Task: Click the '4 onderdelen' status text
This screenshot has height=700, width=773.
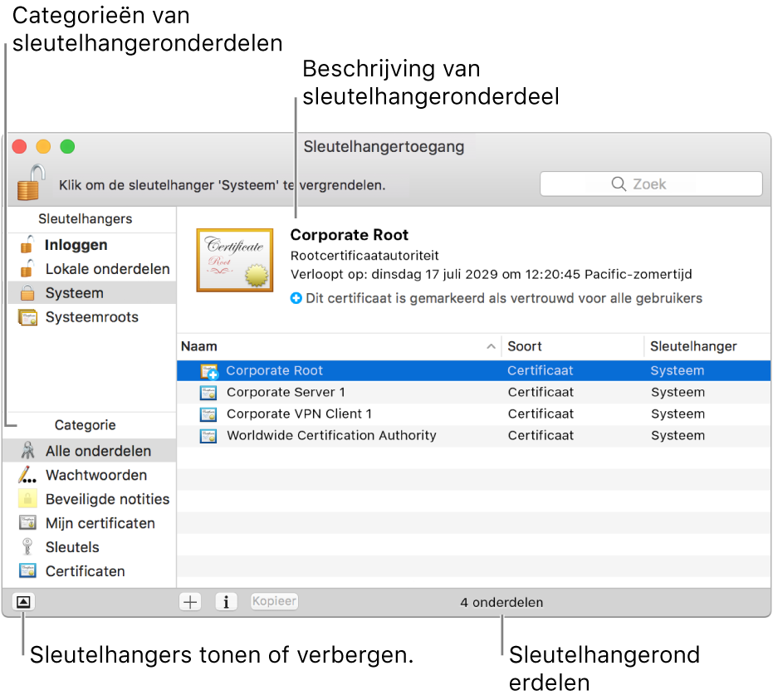Action: 501,602
